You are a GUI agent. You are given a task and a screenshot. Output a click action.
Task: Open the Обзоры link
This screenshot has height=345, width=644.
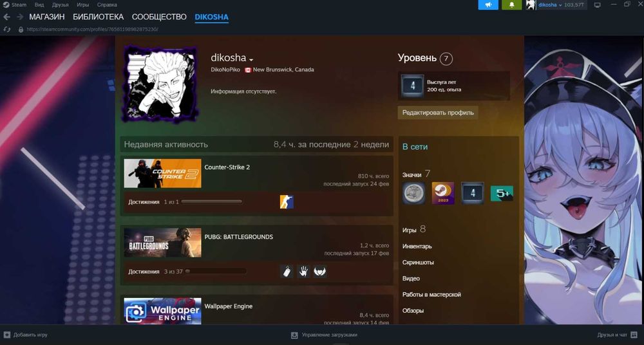(413, 310)
